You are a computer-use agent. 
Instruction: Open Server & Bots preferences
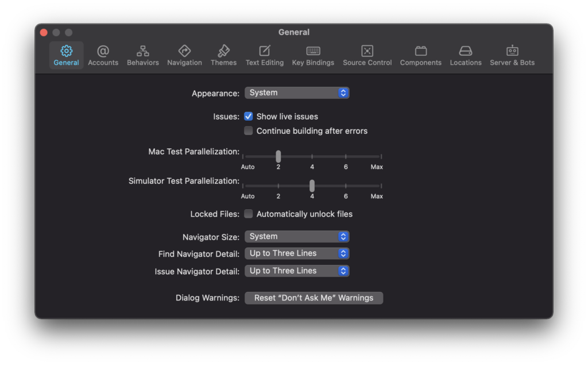pyautogui.click(x=512, y=56)
